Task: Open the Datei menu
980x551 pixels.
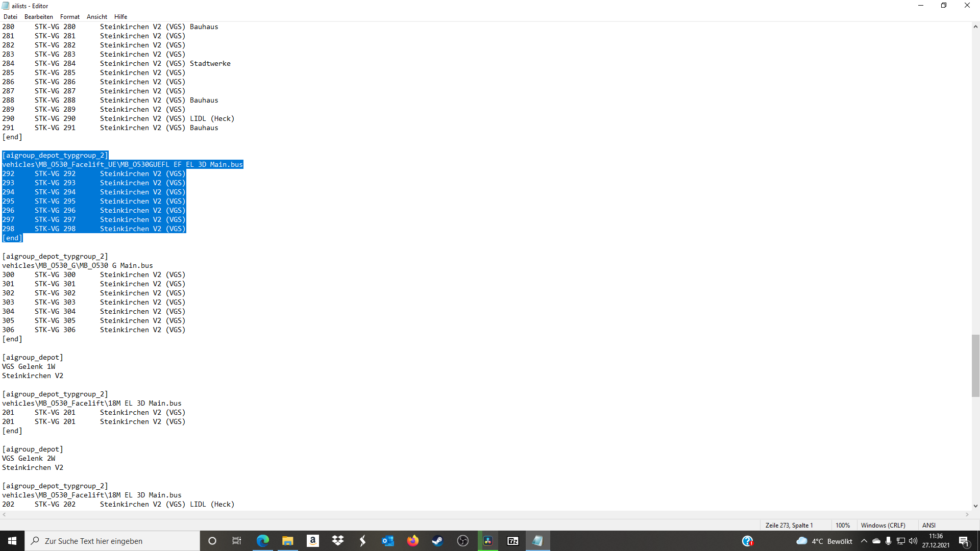Action: click(10, 17)
